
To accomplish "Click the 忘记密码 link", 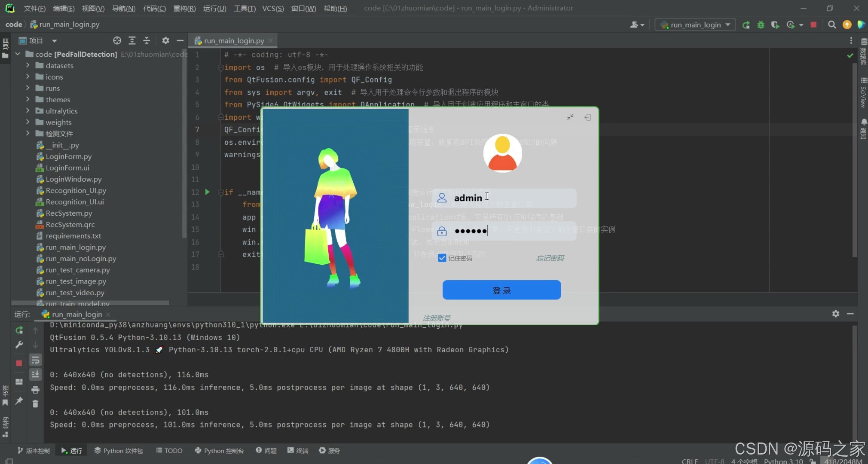I will (x=550, y=258).
